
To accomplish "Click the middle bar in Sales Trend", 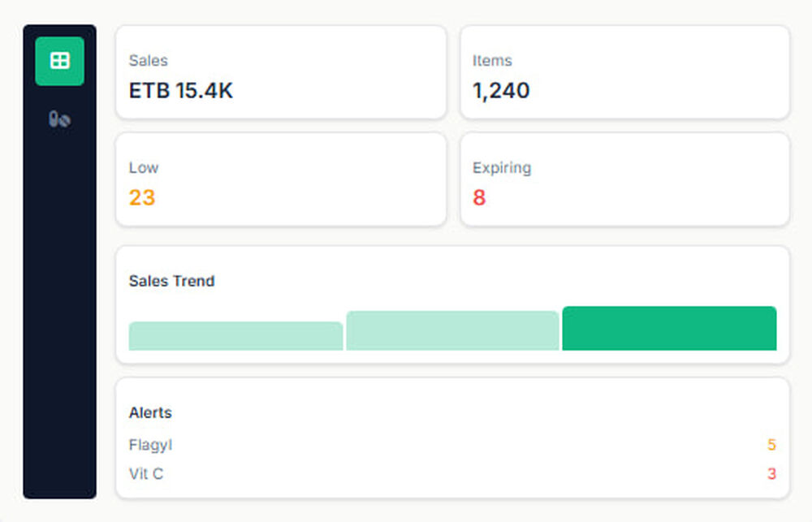I will [x=452, y=331].
